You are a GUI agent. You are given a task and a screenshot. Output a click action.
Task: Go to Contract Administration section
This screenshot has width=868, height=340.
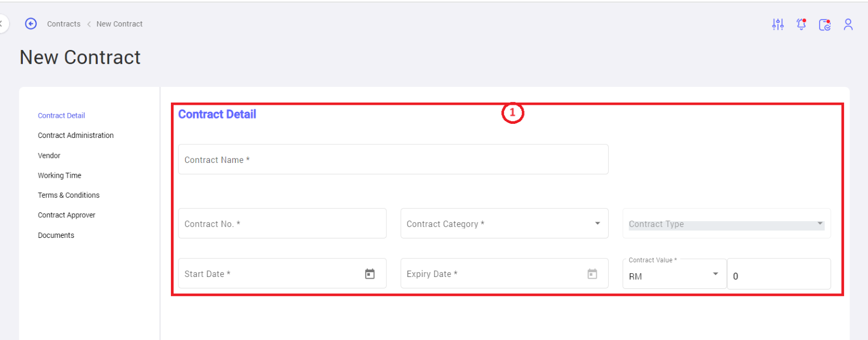coord(76,135)
